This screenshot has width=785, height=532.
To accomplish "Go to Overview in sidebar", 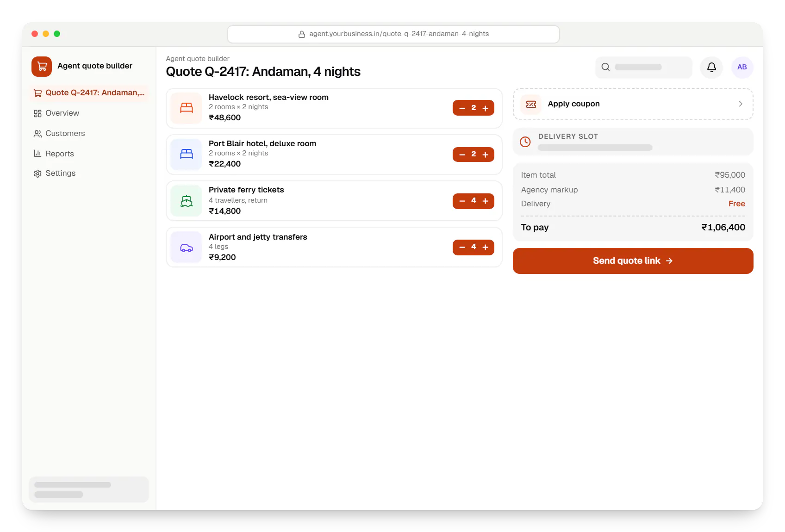I will pos(89,113).
